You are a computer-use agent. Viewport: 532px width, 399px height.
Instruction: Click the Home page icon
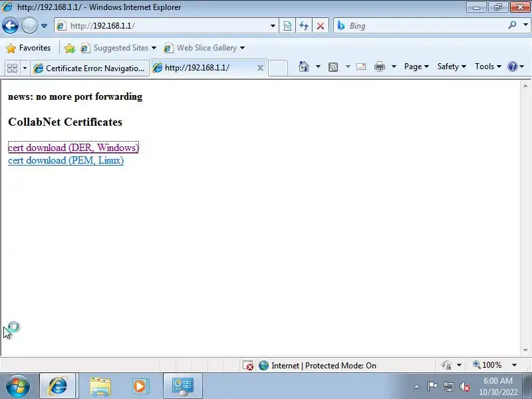tap(304, 66)
